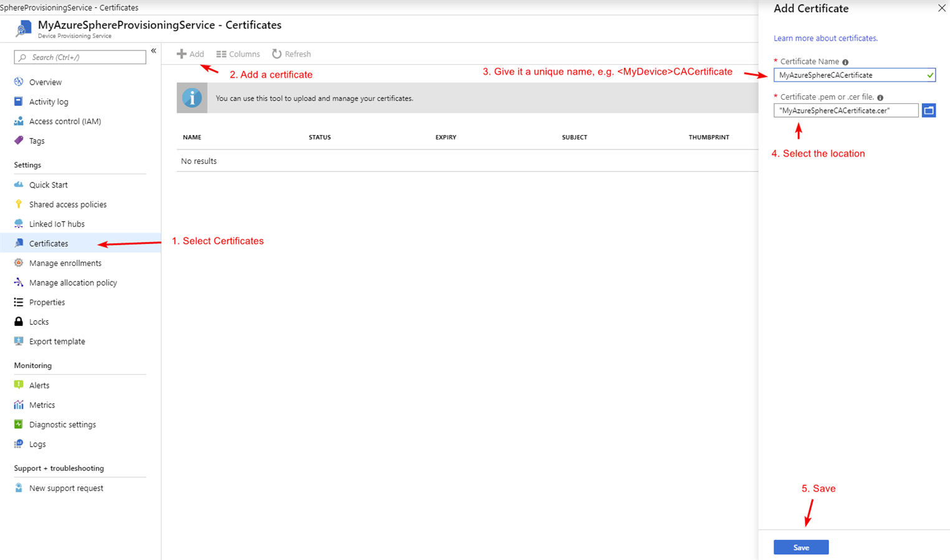This screenshot has height=560, width=950.
Task: Sort by the SUBJECT column header
Action: coord(574,137)
